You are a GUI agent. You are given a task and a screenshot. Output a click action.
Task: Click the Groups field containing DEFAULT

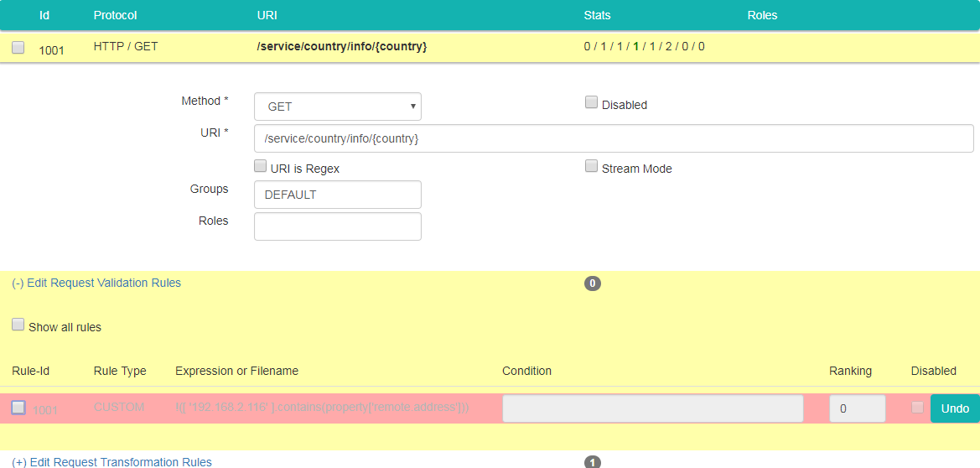pyautogui.click(x=337, y=195)
